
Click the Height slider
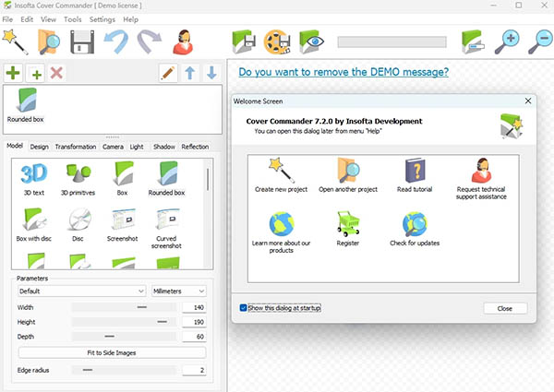[x=125, y=322]
